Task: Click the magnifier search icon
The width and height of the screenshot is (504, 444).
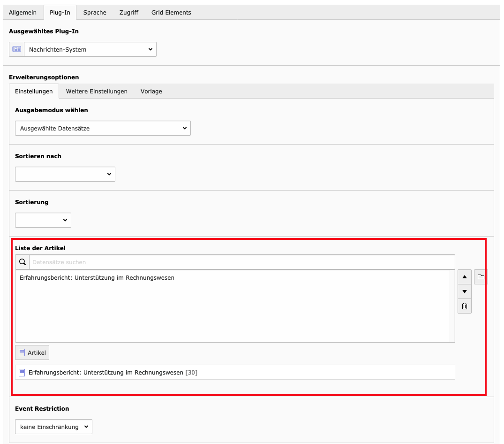Action: click(x=23, y=262)
